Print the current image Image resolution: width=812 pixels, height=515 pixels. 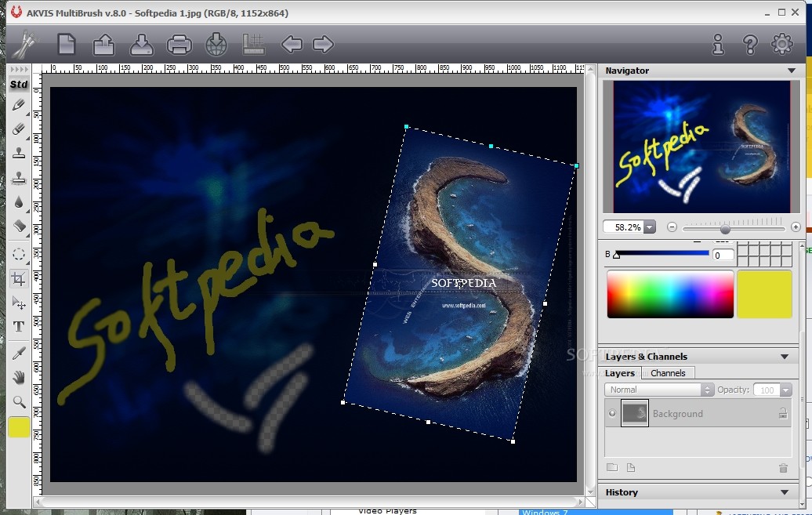point(179,45)
